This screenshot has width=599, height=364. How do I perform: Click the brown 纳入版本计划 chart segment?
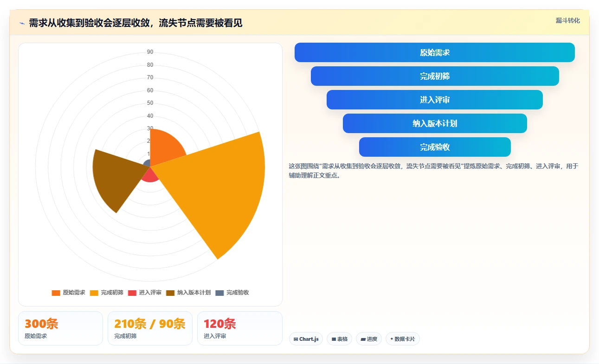pos(116,179)
